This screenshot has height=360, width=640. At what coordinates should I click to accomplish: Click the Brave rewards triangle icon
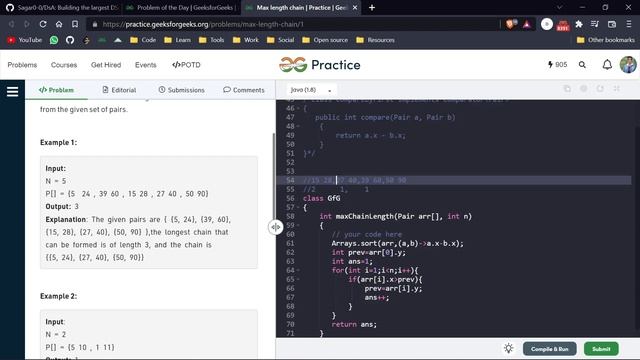pyautogui.click(x=527, y=24)
